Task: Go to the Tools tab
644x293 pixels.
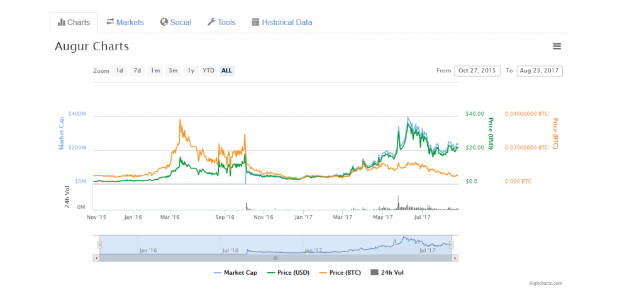Action: (x=221, y=23)
